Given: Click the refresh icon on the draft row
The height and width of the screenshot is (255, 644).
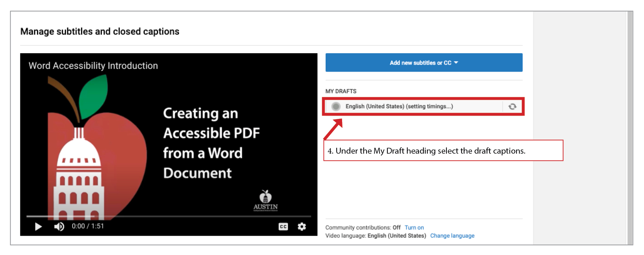Looking at the screenshot, I should 512,107.
